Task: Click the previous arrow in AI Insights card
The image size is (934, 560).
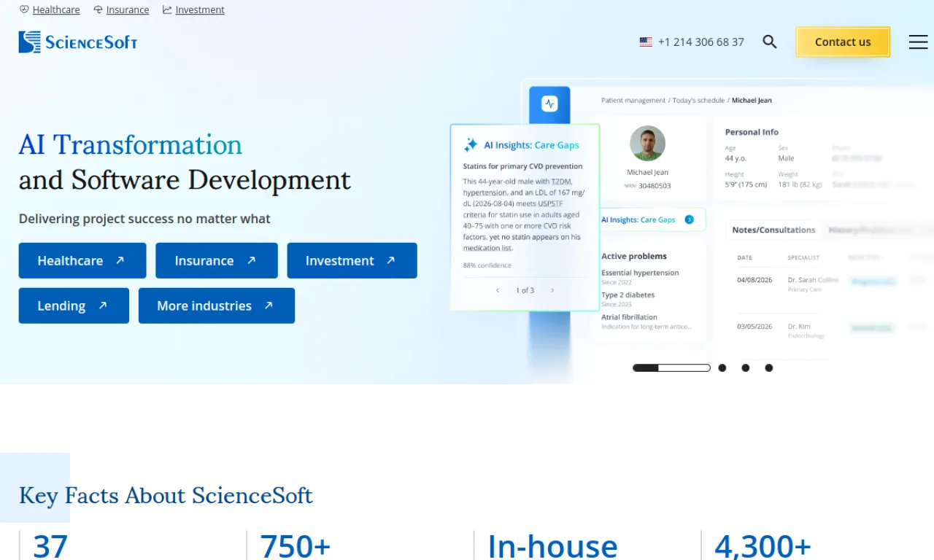Action: 498,290
